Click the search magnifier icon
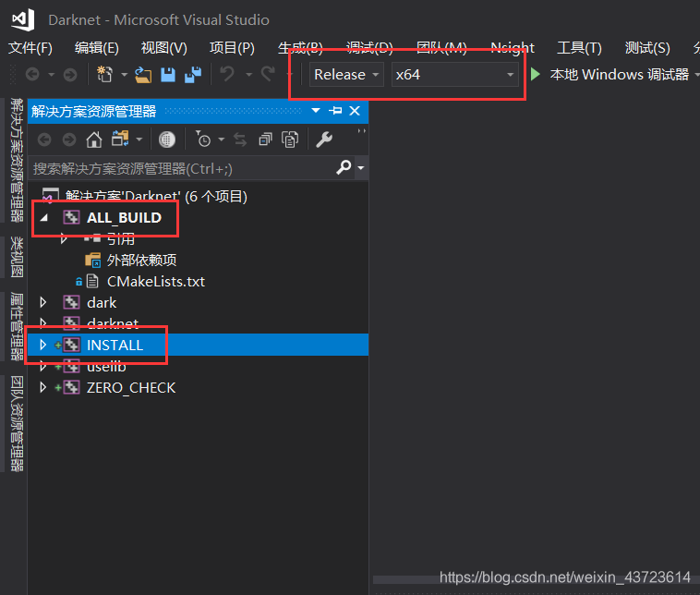Image resolution: width=700 pixels, height=595 pixels. [344, 167]
